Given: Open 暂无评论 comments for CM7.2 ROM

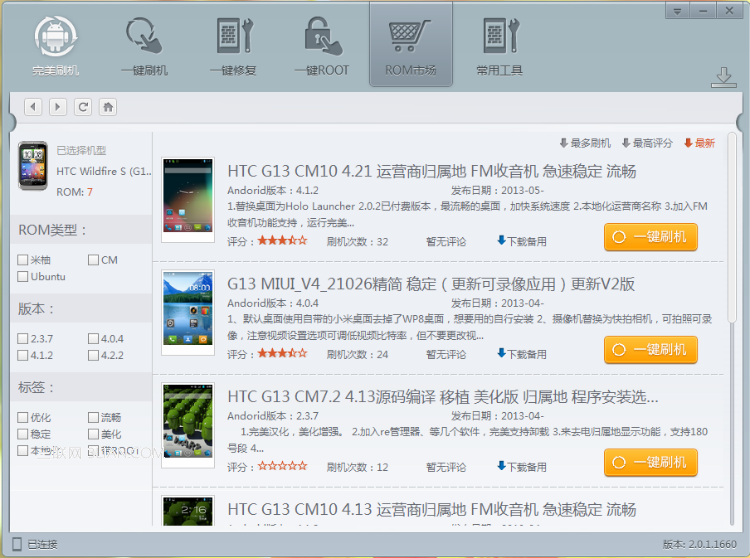Looking at the screenshot, I should 446,467.
